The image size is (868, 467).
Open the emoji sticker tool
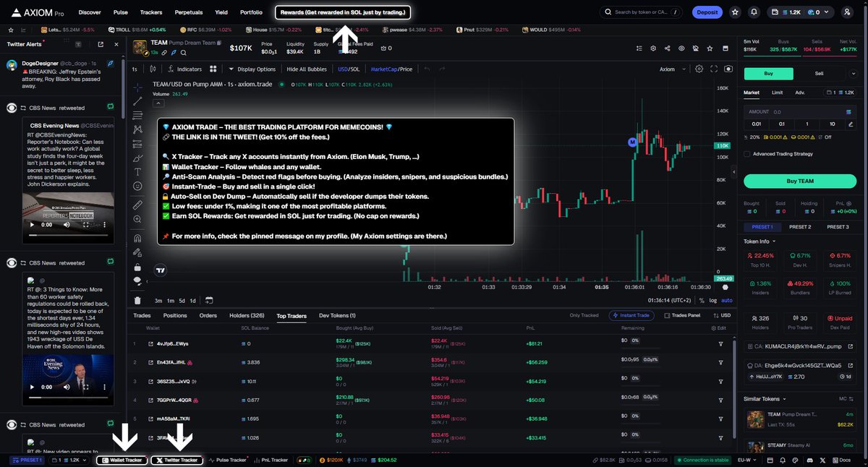[x=137, y=187]
